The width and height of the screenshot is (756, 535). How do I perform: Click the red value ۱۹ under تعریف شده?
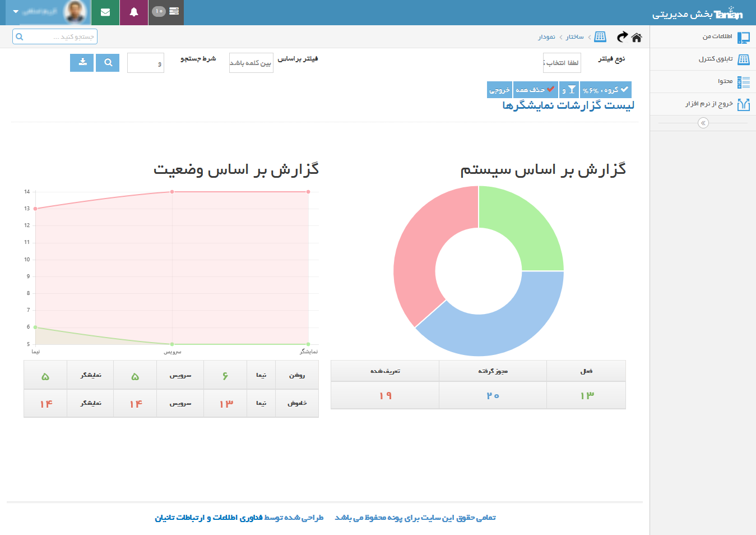[x=385, y=396]
